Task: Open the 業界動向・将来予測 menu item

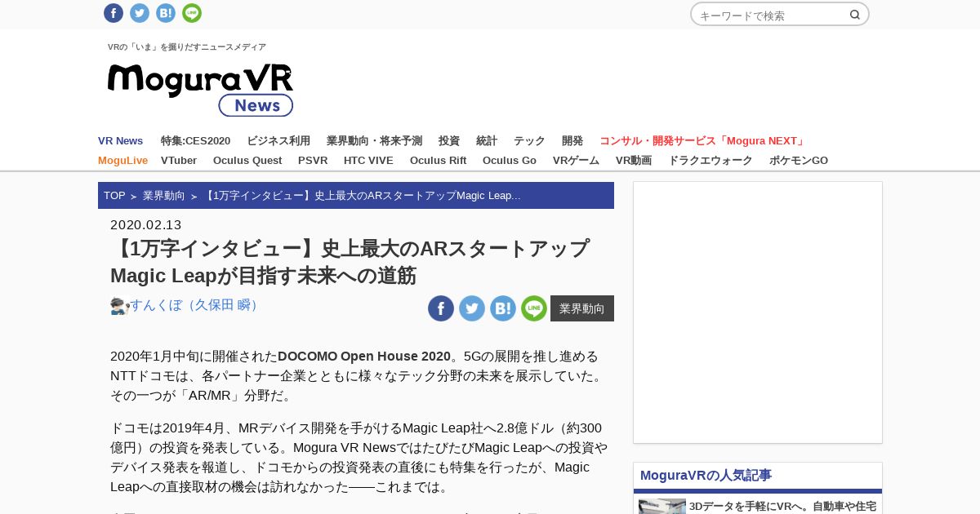Action: pyautogui.click(x=374, y=141)
